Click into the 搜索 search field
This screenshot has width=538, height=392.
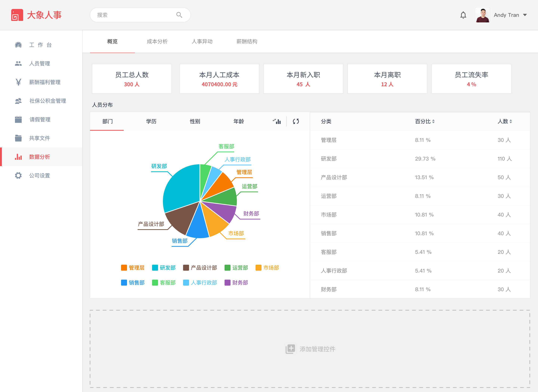click(133, 15)
